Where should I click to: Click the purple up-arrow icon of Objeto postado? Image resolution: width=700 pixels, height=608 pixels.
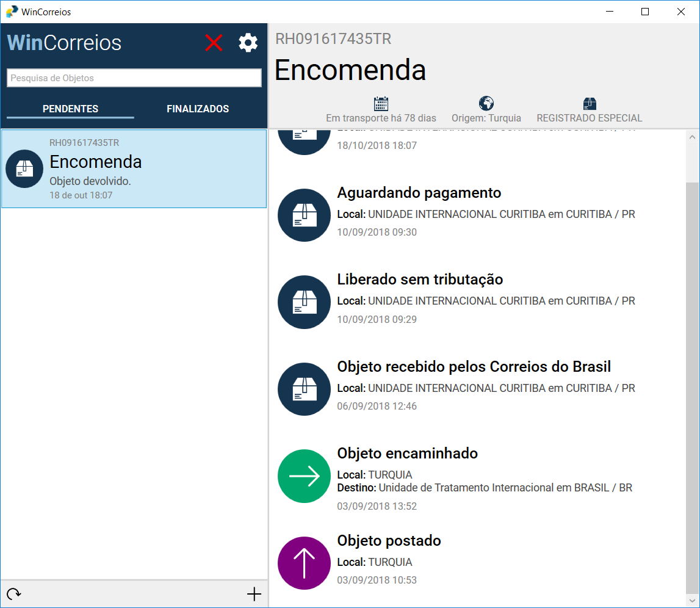click(304, 563)
